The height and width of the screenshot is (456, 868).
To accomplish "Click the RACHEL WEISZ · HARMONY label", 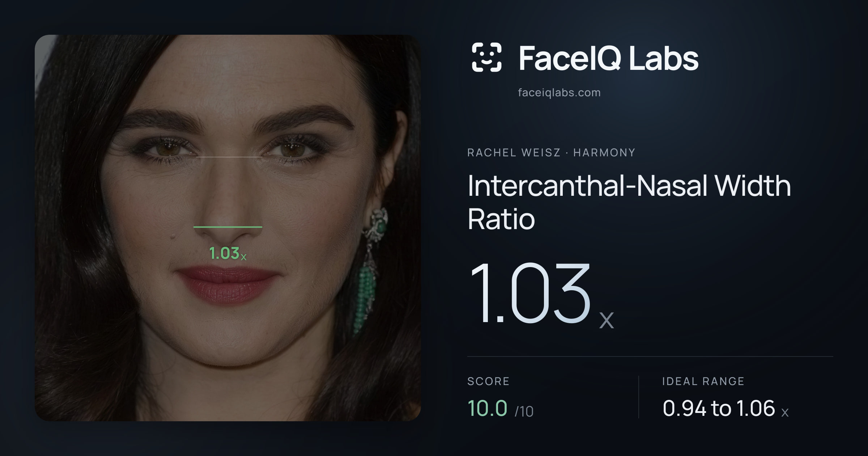I will click(551, 153).
